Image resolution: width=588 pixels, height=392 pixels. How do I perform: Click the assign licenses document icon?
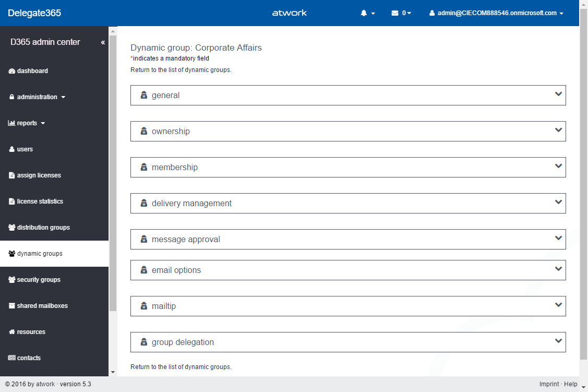point(11,175)
